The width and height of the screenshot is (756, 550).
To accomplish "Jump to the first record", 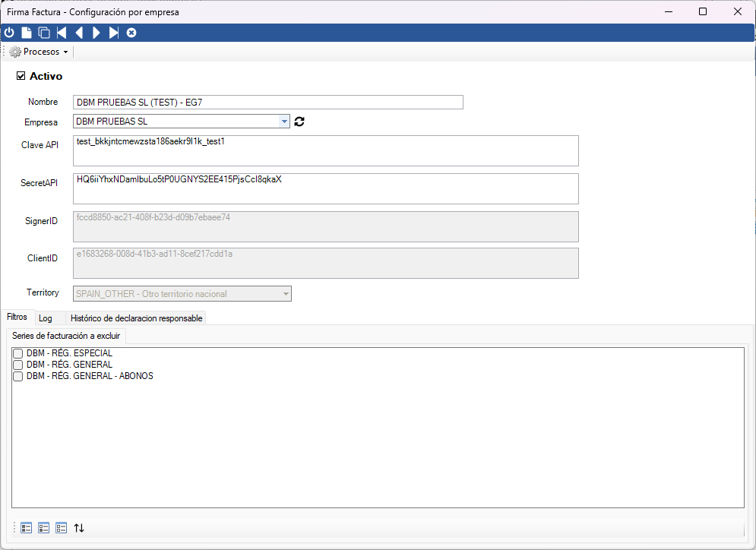I will (62, 33).
